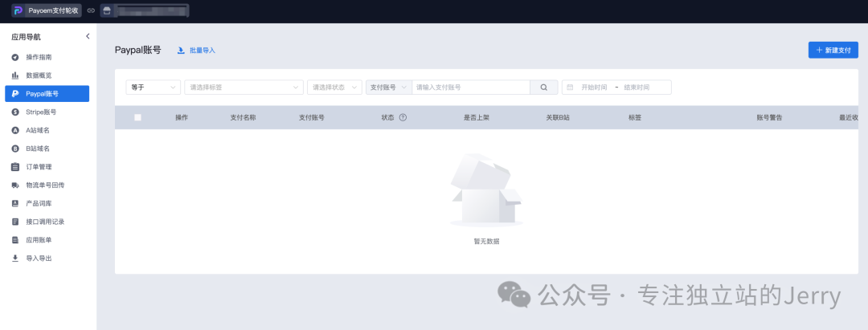Screen dimensions: 868x330
Task: Click the store icon beside blurred name
Action: (106, 10)
